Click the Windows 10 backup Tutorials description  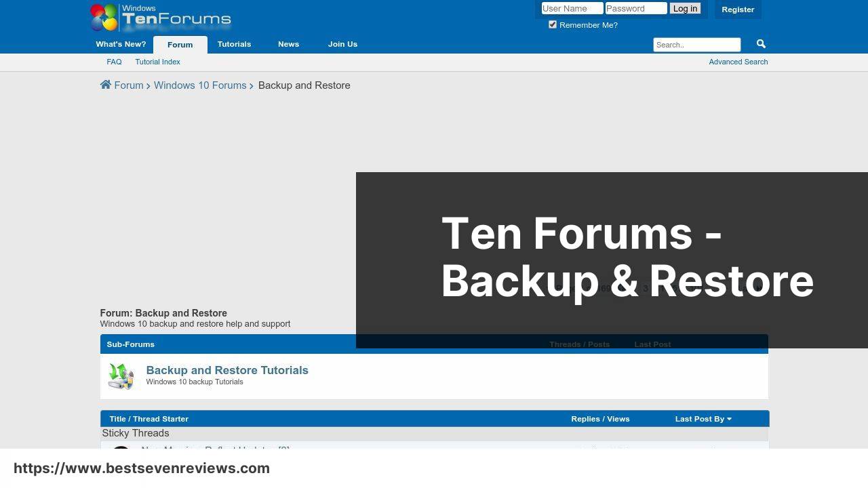tap(195, 382)
